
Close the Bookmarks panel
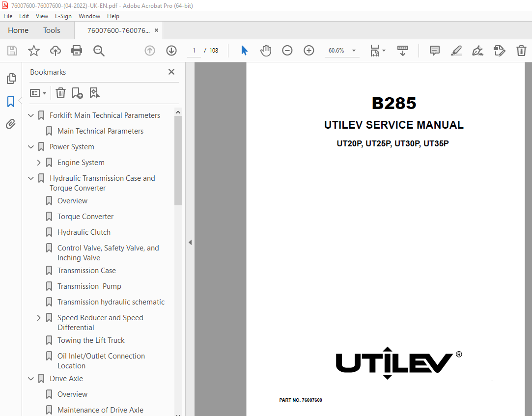[x=171, y=72]
